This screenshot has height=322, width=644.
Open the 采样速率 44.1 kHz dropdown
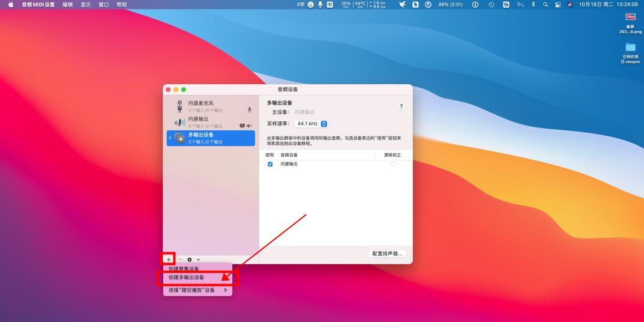tap(311, 124)
